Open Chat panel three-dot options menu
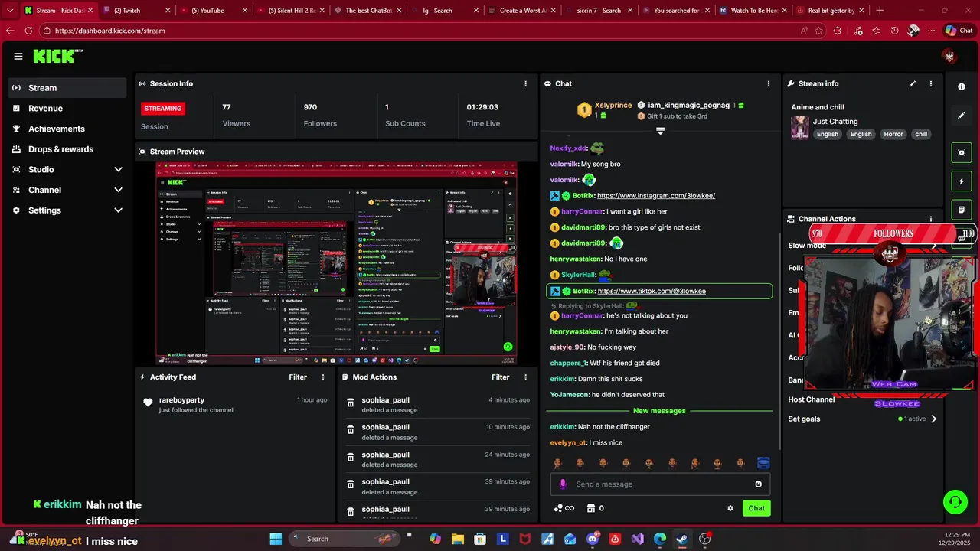This screenshot has height=551, width=980. pos(769,83)
